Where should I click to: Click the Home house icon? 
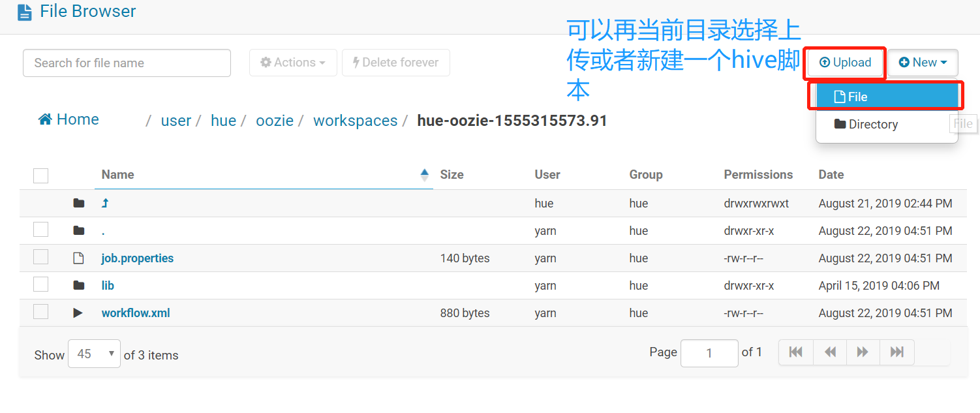click(45, 119)
